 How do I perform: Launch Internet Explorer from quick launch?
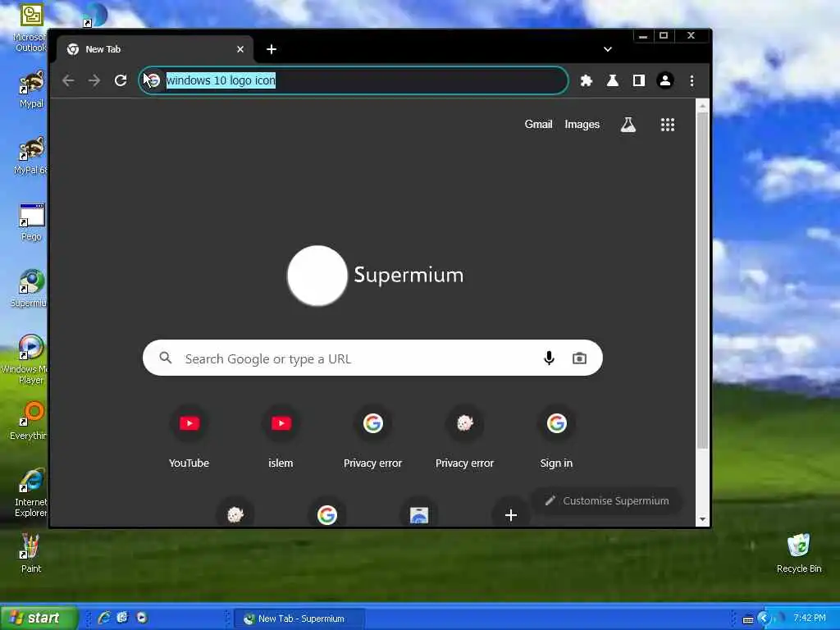coord(103,618)
